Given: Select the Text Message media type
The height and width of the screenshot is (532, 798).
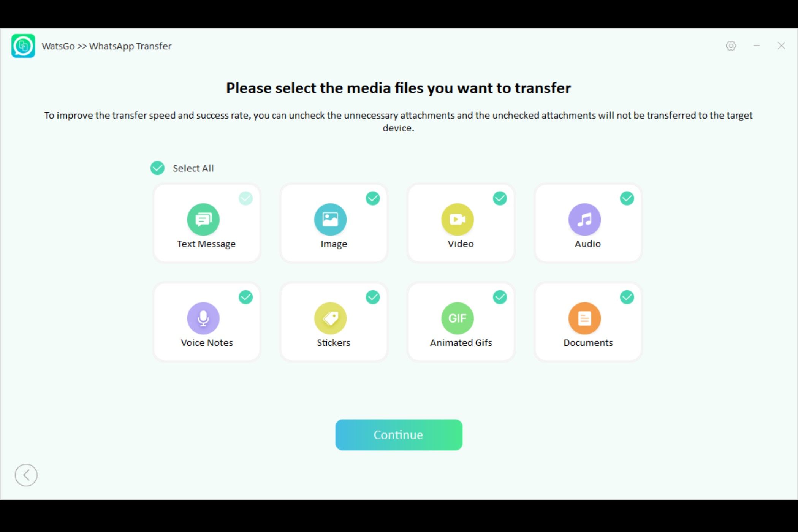Looking at the screenshot, I should tap(206, 223).
